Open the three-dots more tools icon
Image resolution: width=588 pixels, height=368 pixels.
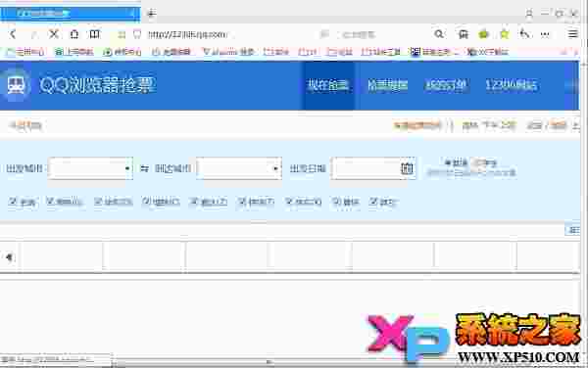pos(545,34)
